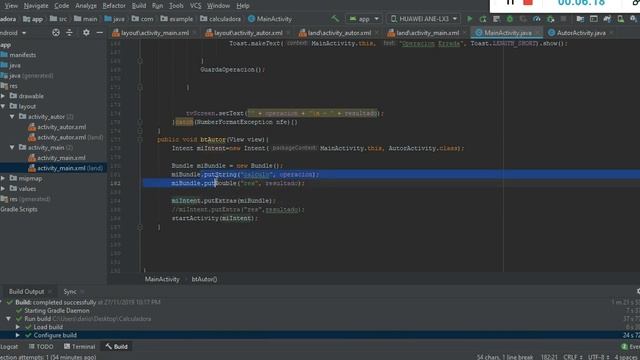Click MainActivity breadcrumb in navigation bar
Viewport: 640px width, 360px height.
pos(270,19)
